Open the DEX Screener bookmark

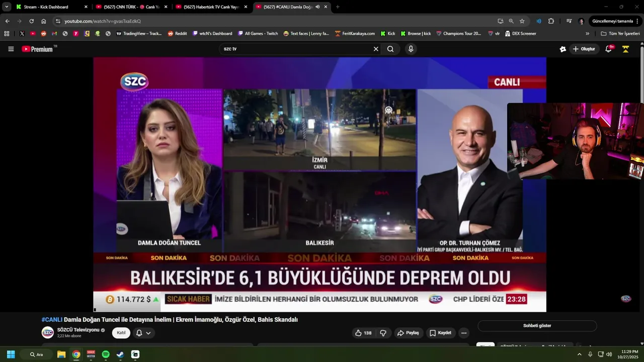tap(521, 34)
